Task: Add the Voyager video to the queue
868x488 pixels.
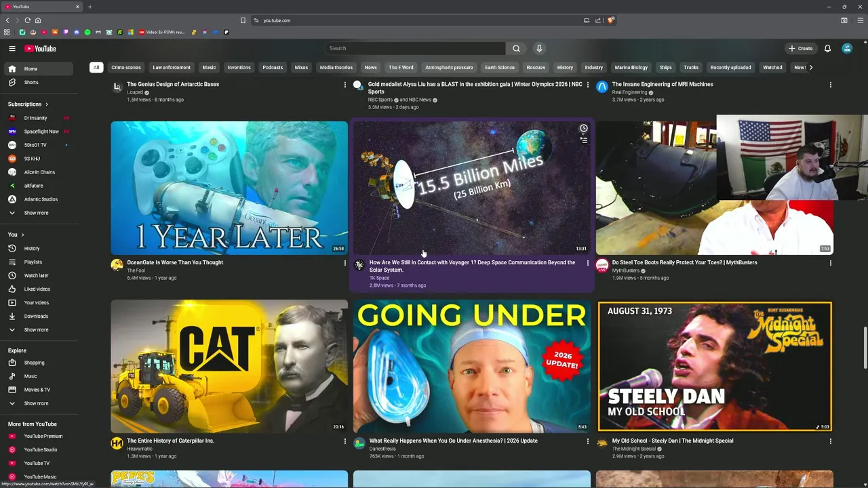Action: click(x=583, y=140)
